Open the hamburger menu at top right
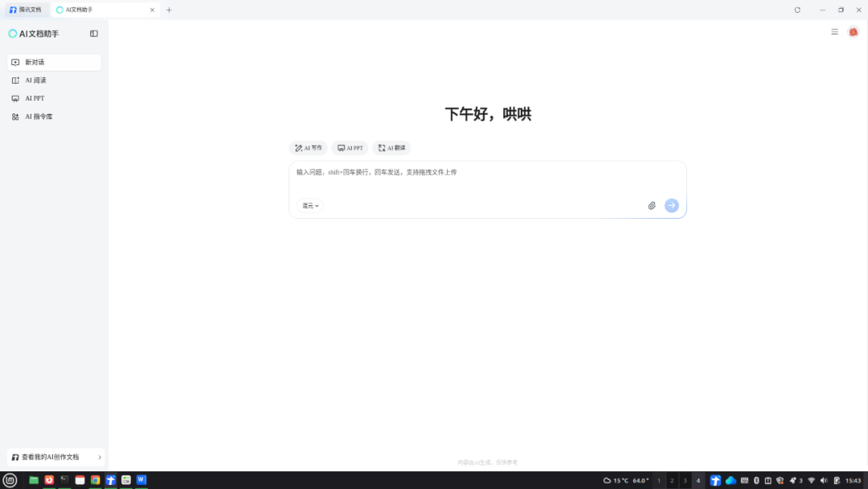 pos(834,32)
